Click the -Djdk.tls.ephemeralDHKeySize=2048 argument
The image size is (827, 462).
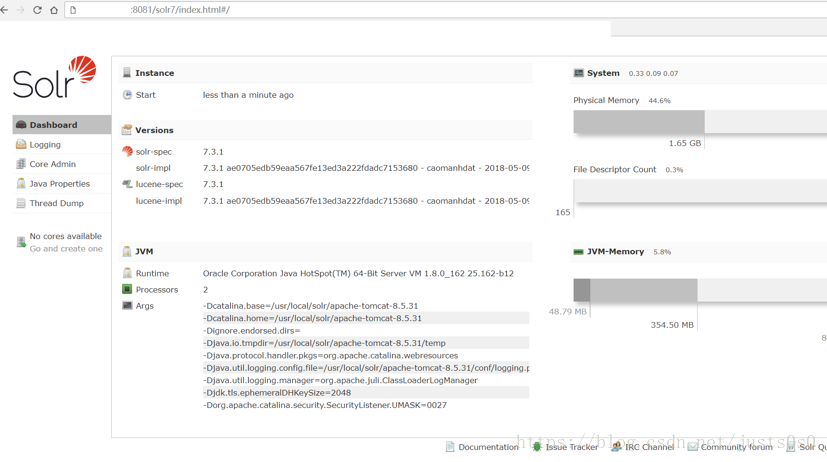[366, 392]
